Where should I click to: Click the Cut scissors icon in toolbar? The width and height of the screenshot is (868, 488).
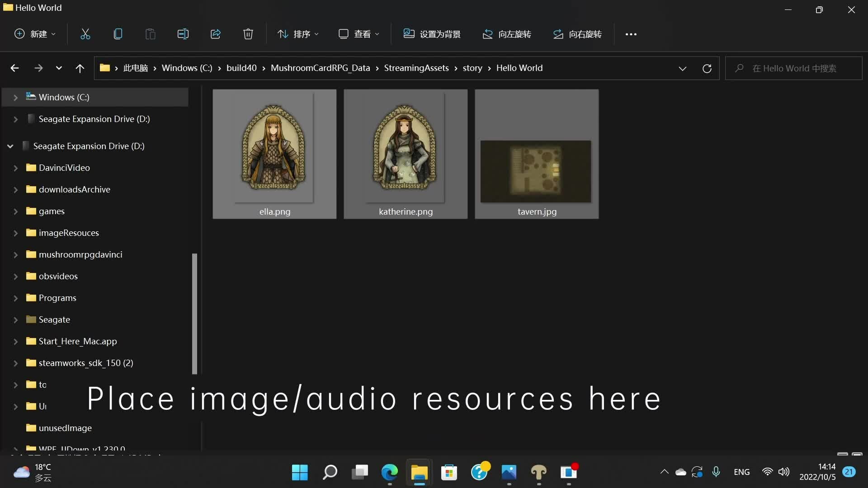pyautogui.click(x=85, y=34)
